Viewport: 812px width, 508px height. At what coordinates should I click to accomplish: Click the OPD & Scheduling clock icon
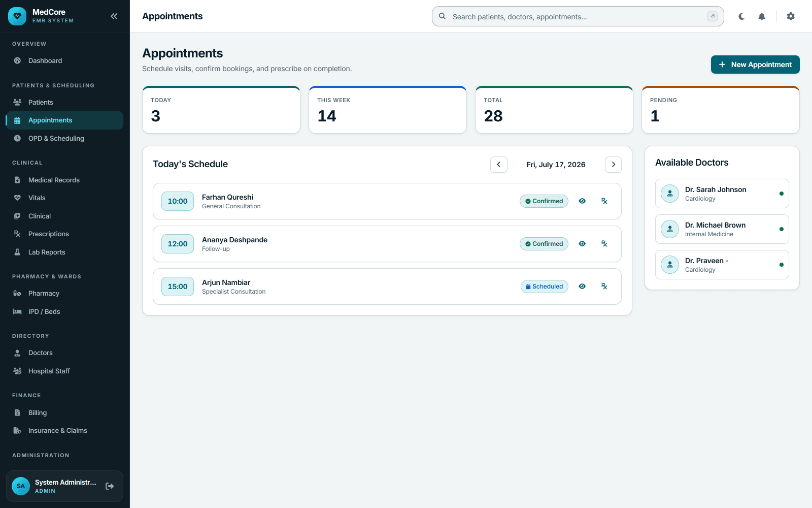(17, 138)
